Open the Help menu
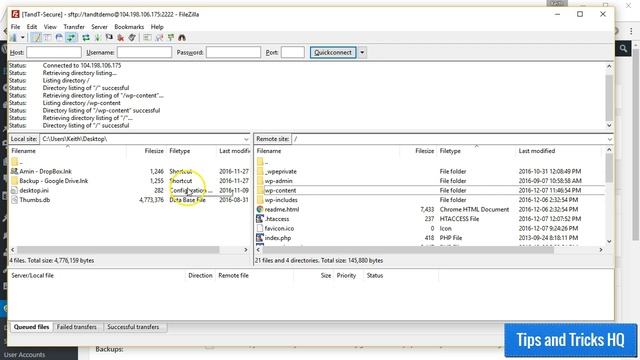 pos(157,27)
